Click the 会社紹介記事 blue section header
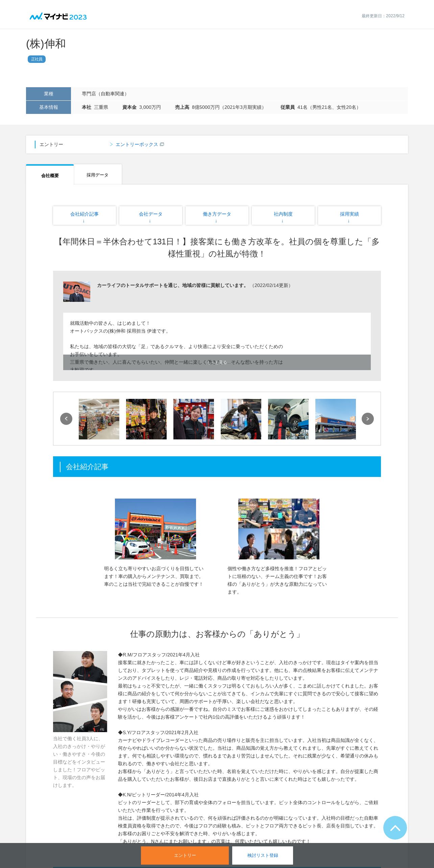The height and width of the screenshot is (868, 434). click(217, 466)
